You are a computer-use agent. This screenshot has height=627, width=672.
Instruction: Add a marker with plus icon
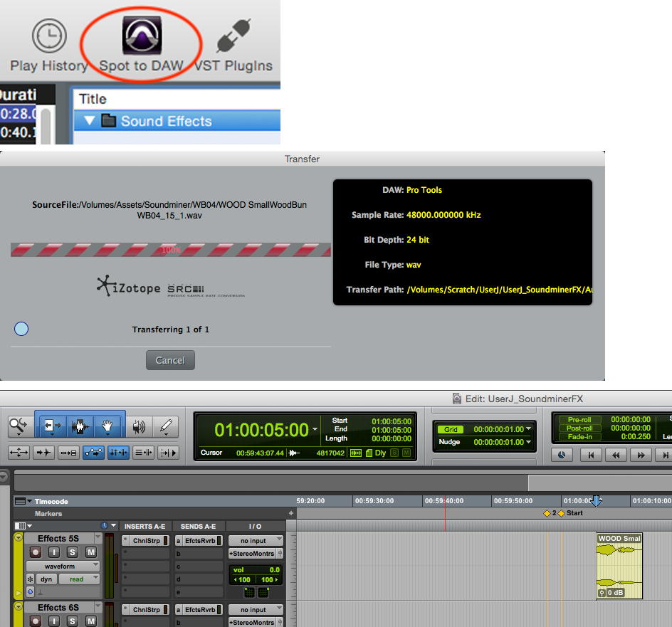[291, 513]
